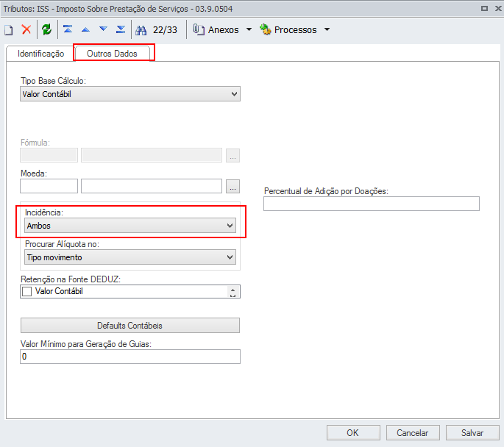Screen dimensions: 504x447
Task: Open the Procurar Alíquota no dropdown
Action: coord(130,257)
